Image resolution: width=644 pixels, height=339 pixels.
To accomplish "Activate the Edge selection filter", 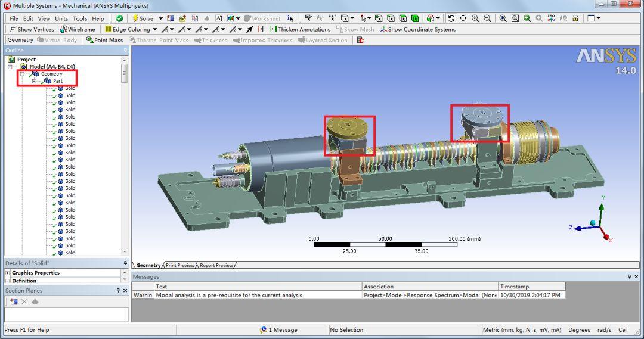I will click(x=391, y=18).
